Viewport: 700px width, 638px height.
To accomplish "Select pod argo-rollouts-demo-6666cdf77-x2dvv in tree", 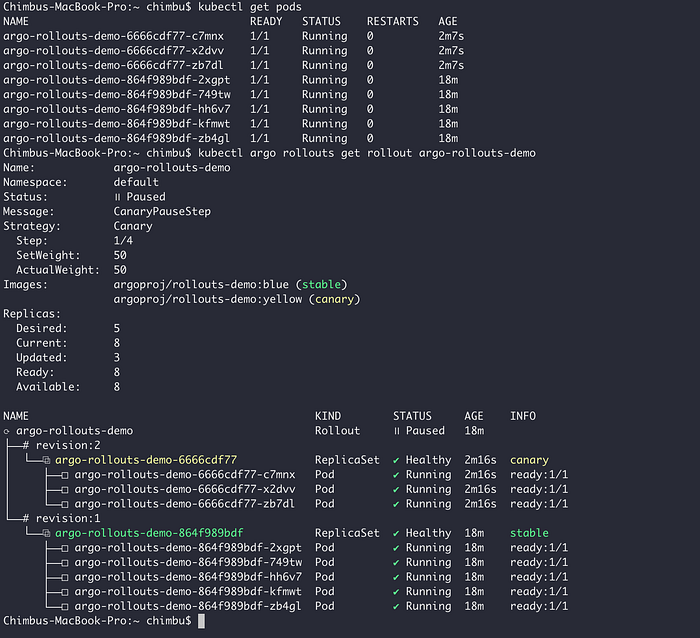I will click(x=185, y=489).
